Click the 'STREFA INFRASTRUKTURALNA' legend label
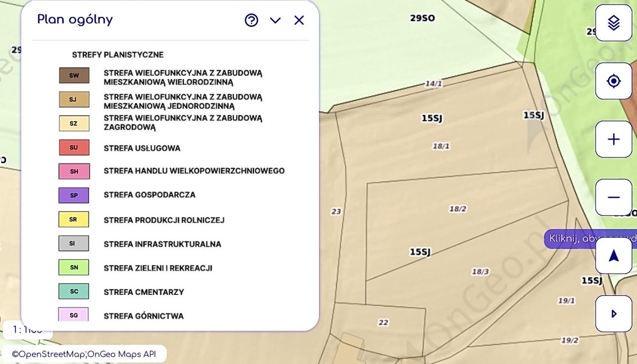The image size is (637, 364). click(162, 244)
